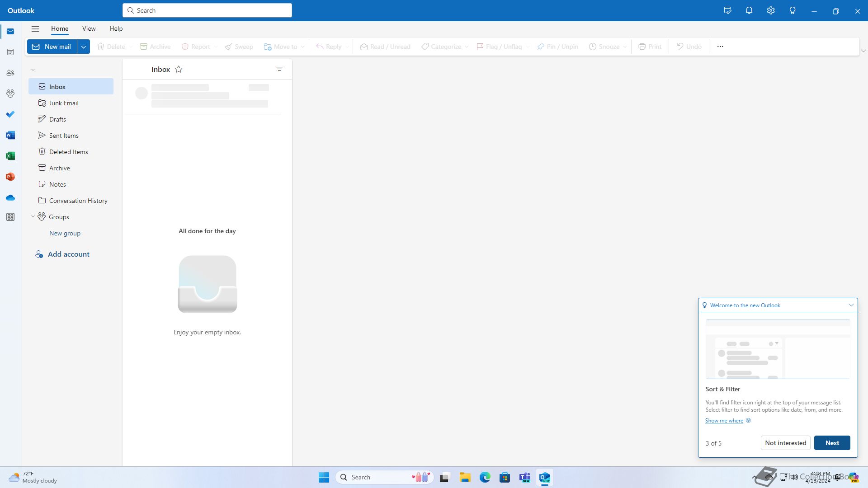Expand the New mail dropdown arrow
The width and height of the screenshot is (868, 488).
84,47
